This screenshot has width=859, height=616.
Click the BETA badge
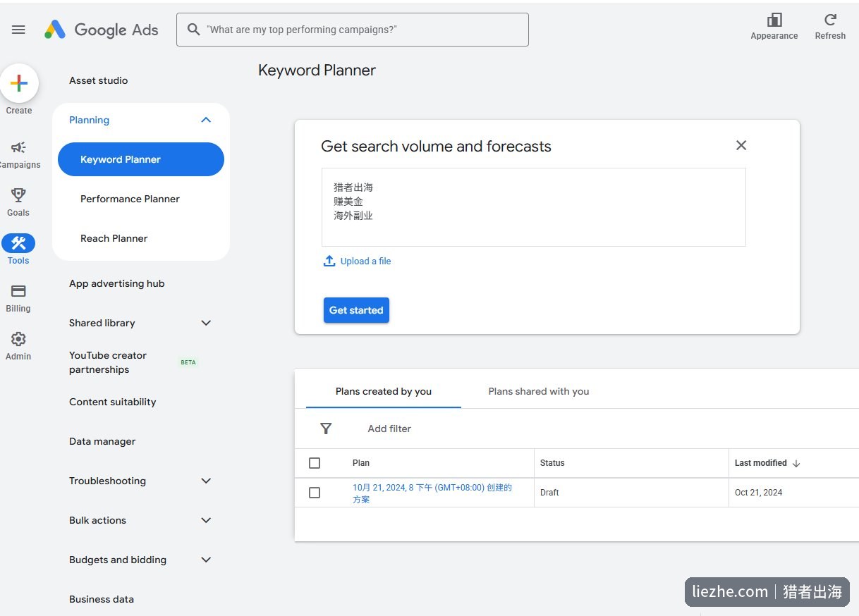[188, 362]
